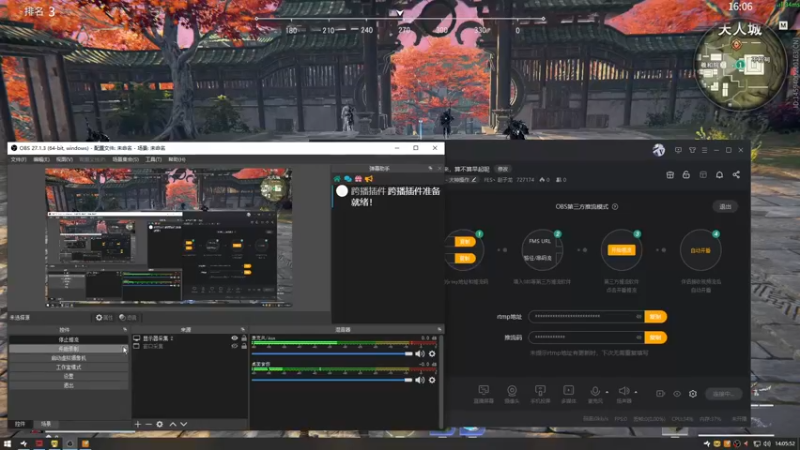Click the stream key input field
800x450 pixels.
(586, 337)
